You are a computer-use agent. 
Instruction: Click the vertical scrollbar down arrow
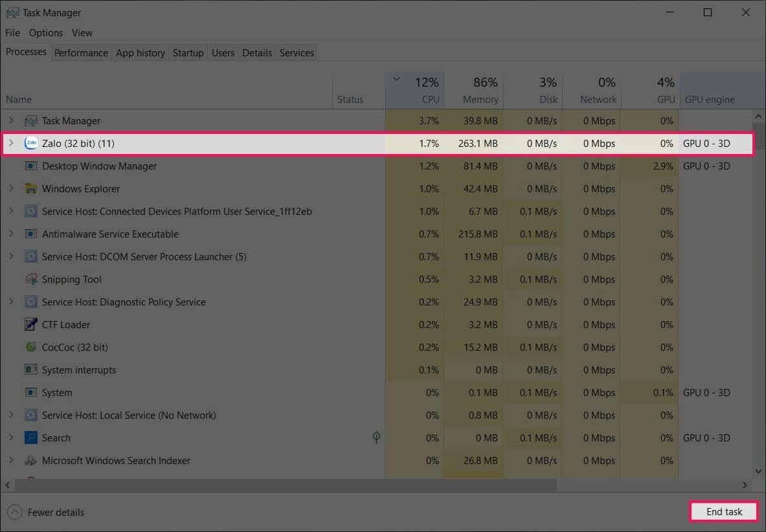pyautogui.click(x=758, y=471)
